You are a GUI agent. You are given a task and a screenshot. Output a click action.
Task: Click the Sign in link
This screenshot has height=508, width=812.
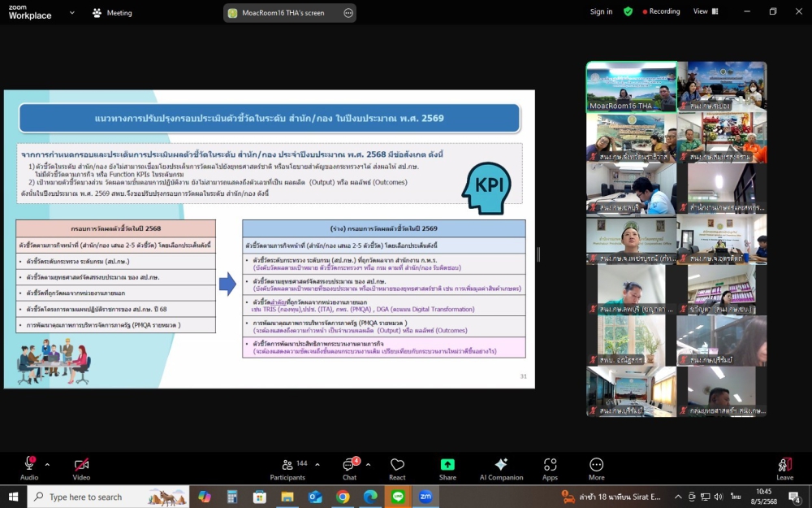coord(601,12)
